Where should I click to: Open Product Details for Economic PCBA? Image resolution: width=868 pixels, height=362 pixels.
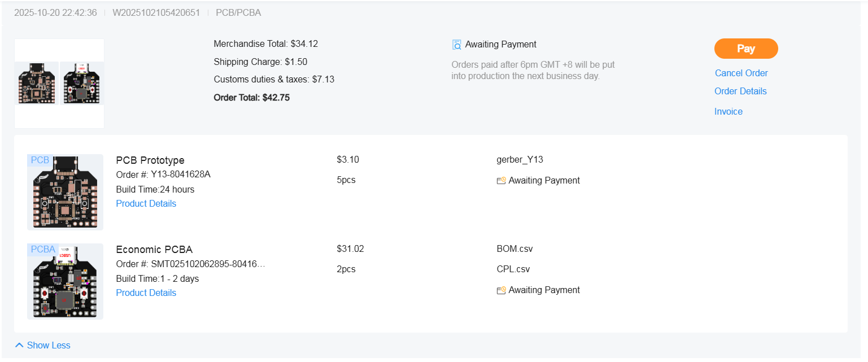pos(146,293)
